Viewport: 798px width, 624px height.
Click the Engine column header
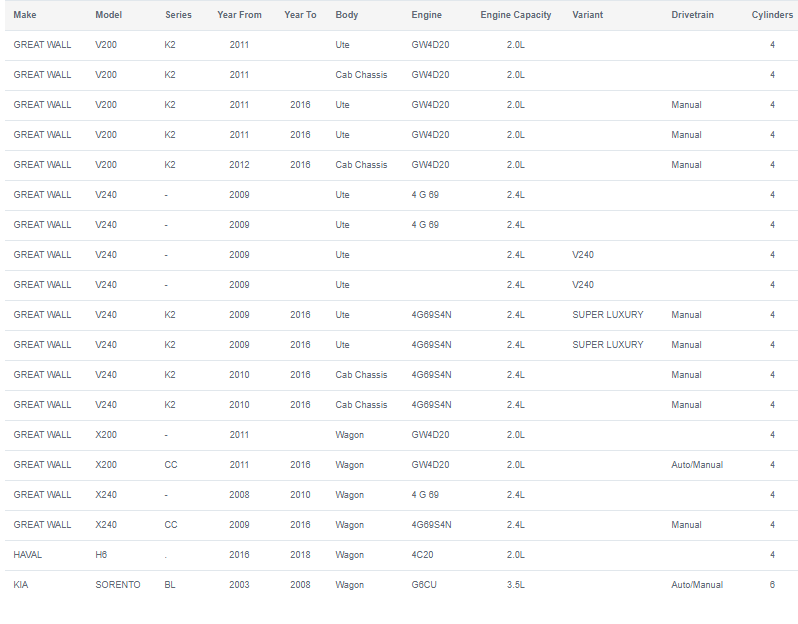[426, 15]
